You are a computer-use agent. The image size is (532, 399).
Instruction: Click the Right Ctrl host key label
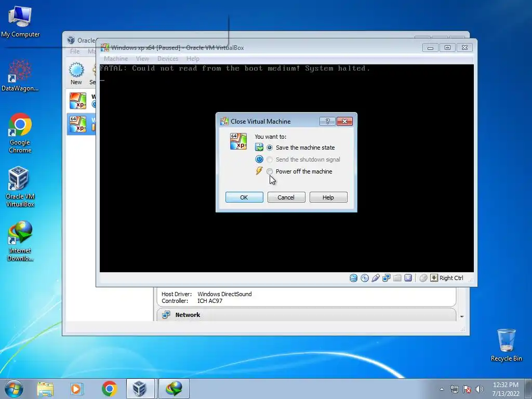451,278
